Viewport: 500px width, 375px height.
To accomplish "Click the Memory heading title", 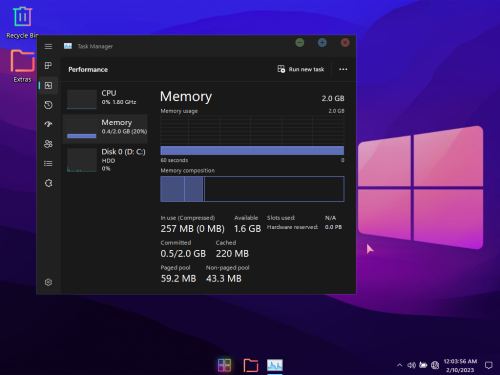I will click(x=186, y=97).
